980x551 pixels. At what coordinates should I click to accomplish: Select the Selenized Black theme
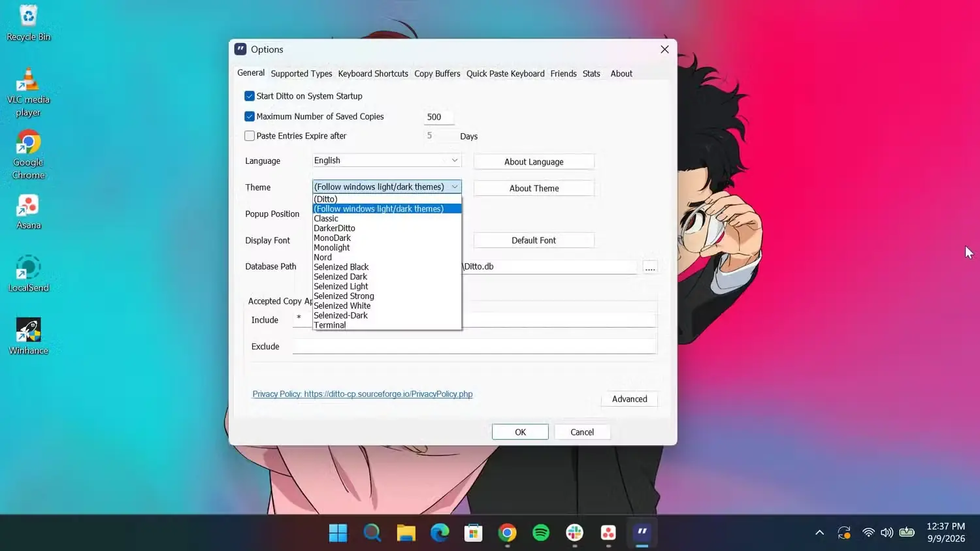coord(387,267)
